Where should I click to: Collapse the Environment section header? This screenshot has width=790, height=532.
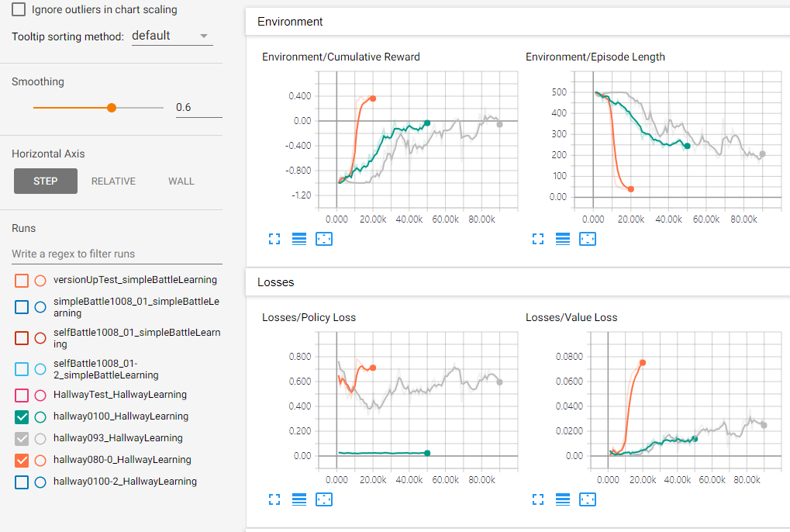[517, 22]
